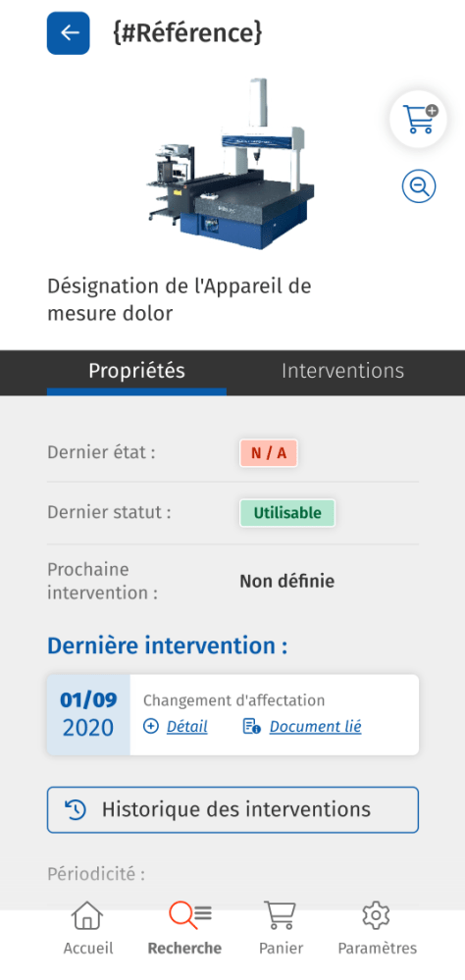This screenshot has height=980, width=465.
Task: Add device to cart with cart-plus icon
Action: pyautogui.click(x=418, y=120)
